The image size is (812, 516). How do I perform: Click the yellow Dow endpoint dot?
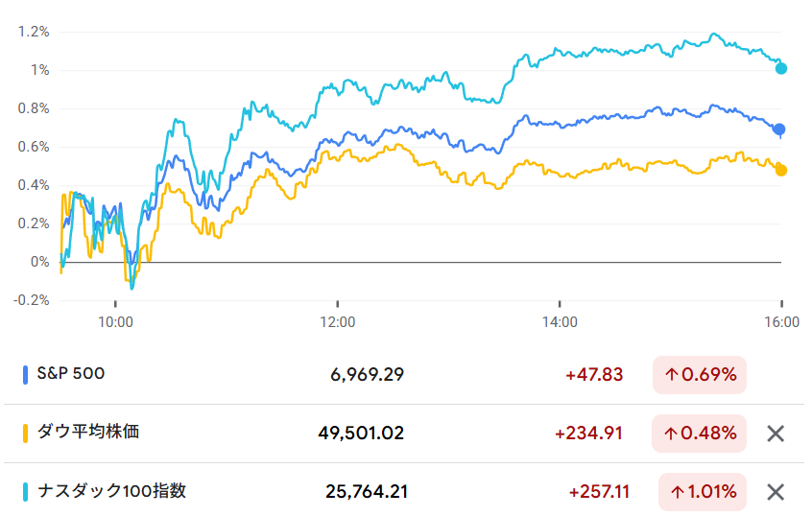click(780, 170)
